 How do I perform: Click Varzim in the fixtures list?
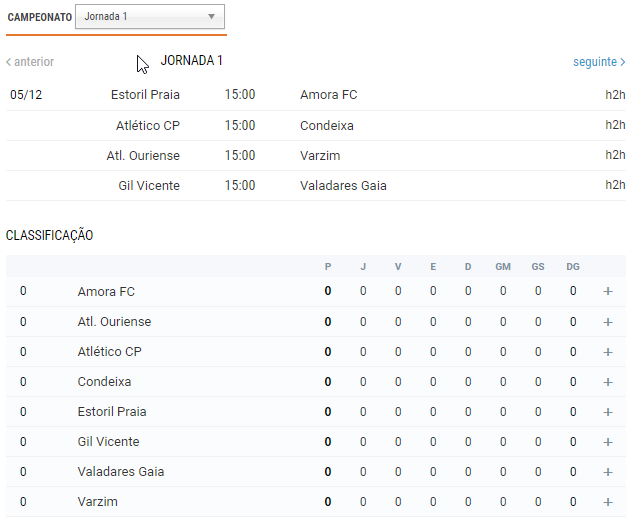(320, 155)
